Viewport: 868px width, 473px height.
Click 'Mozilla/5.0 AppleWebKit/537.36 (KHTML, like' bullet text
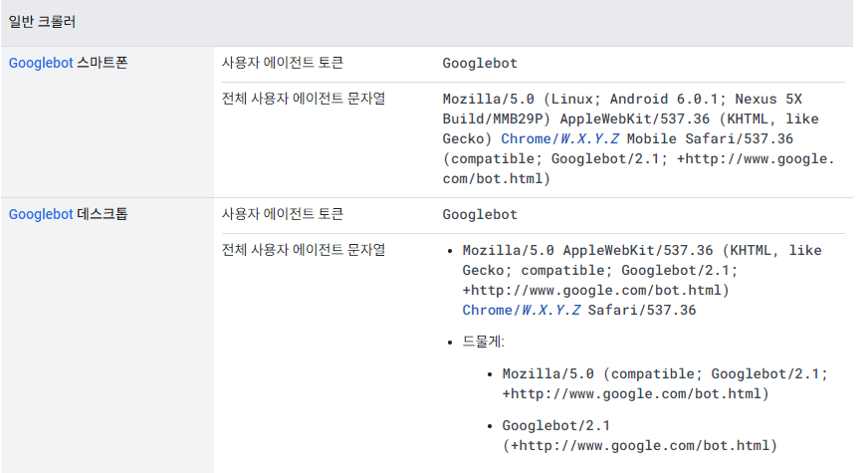(x=642, y=250)
